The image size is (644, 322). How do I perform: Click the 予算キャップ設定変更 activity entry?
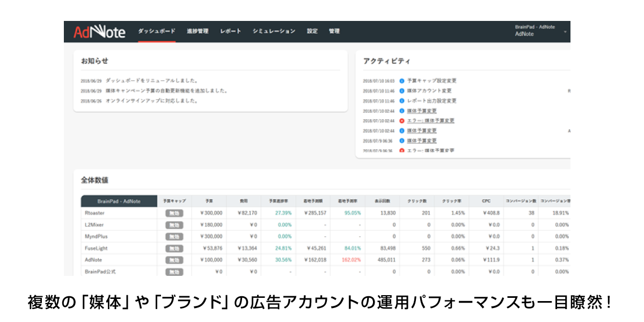pyautogui.click(x=431, y=80)
